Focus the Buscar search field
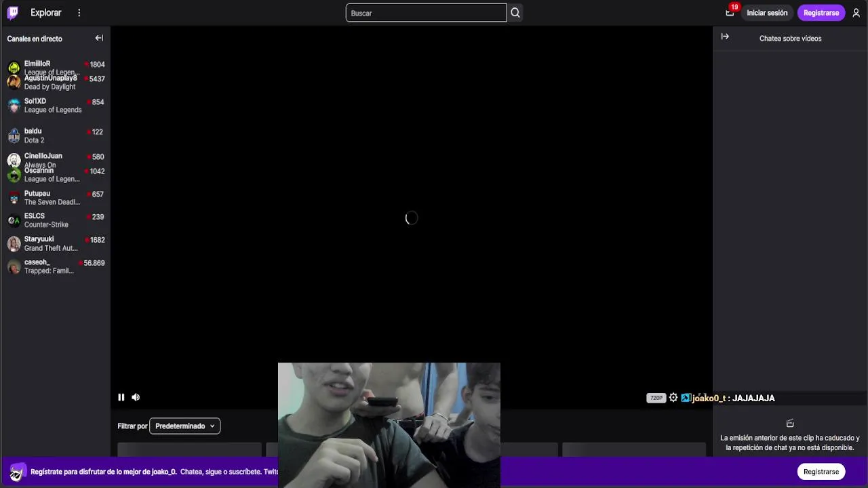Screen dimensions: 868x488 tap(426, 13)
